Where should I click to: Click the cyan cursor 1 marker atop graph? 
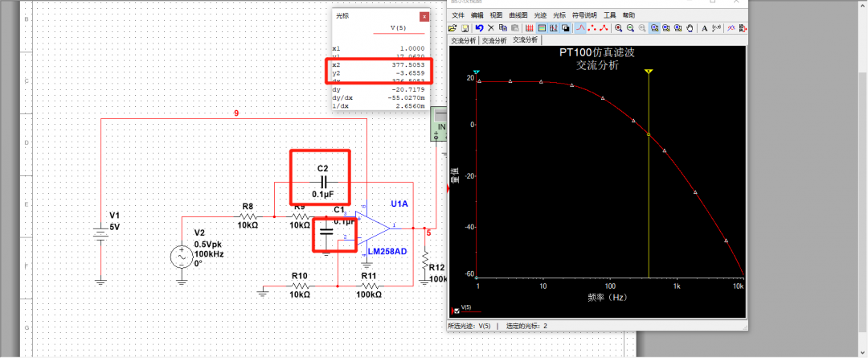[x=477, y=72]
